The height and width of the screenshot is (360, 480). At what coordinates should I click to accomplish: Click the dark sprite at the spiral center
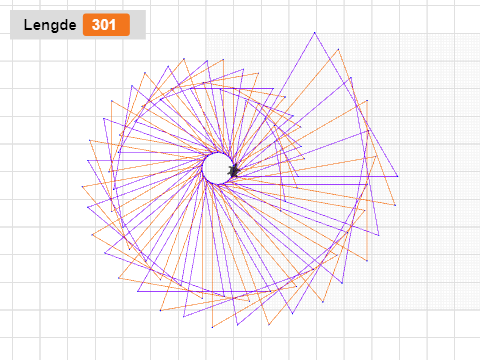234,170
